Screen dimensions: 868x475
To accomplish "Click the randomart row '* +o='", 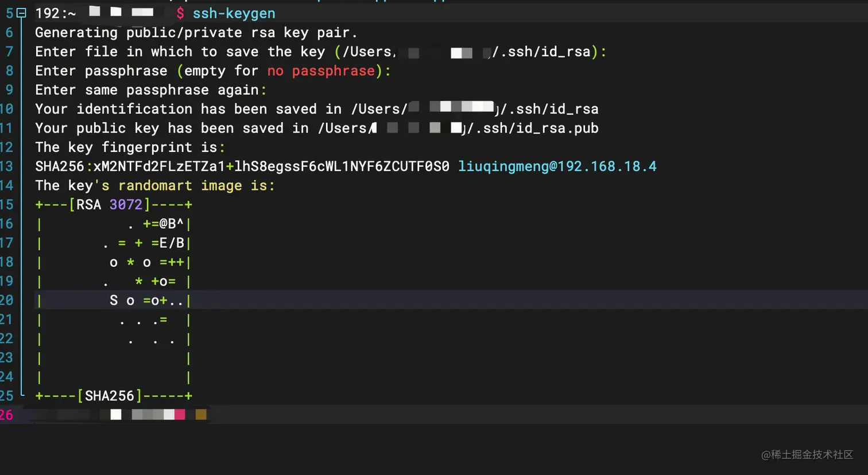I will pyautogui.click(x=114, y=281).
